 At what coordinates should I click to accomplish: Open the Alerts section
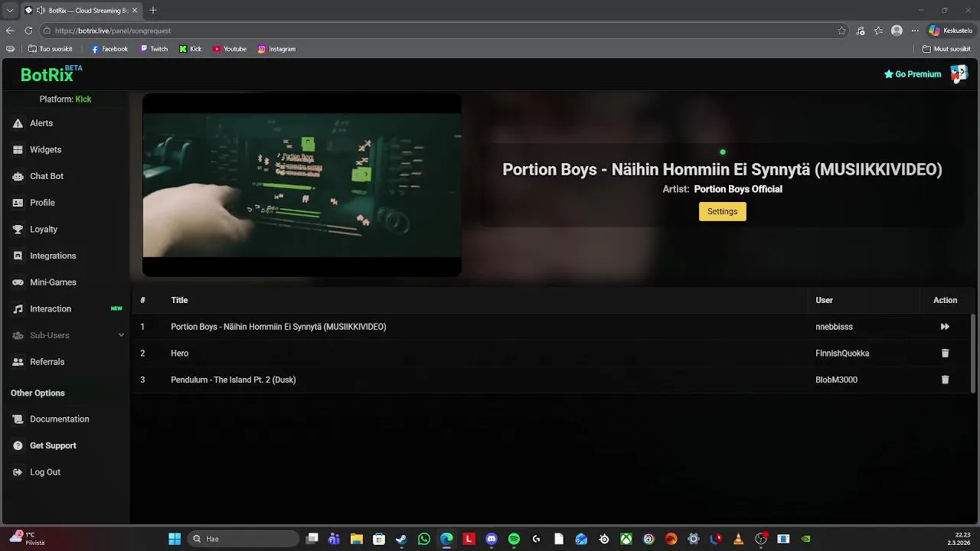click(x=41, y=123)
